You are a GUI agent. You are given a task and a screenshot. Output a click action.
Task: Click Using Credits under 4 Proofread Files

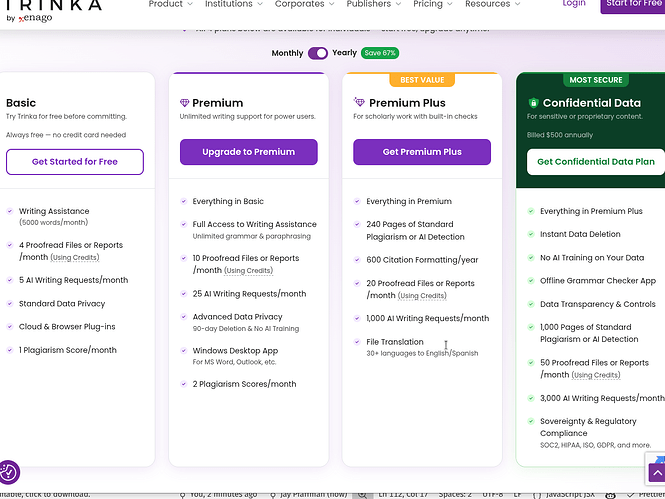[75, 257]
